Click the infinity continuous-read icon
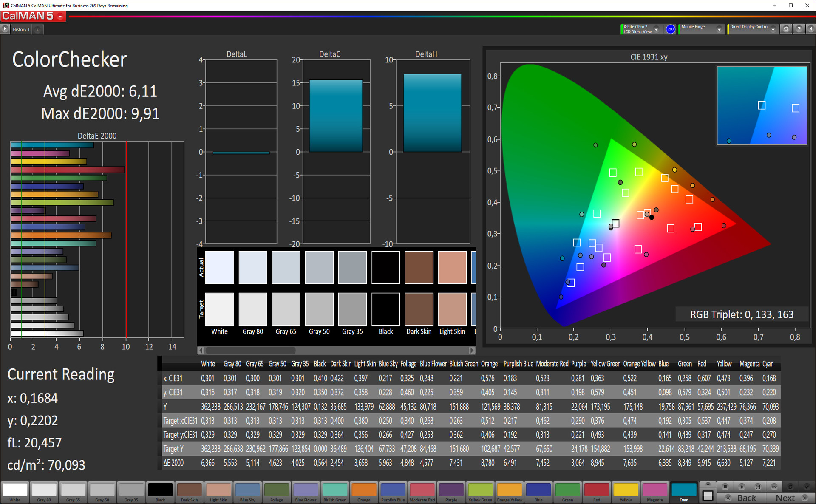The height and width of the screenshot is (504, 816). pyautogui.click(x=774, y=487)
